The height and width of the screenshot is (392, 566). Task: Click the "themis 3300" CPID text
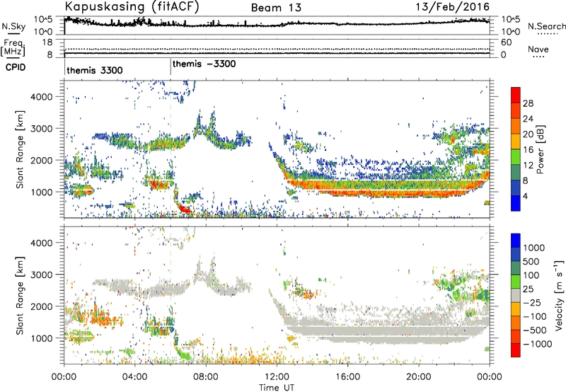click(x=95, y=70)
